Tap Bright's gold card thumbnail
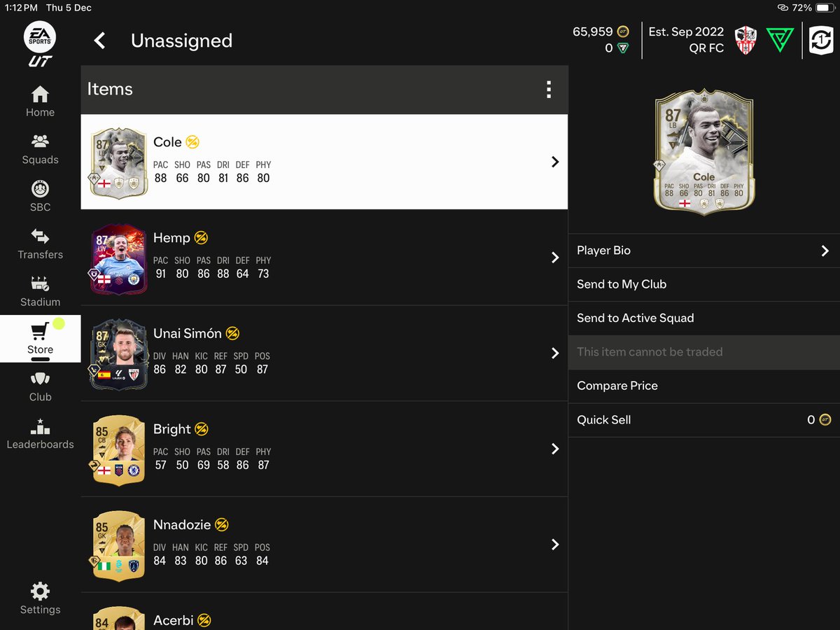Viewport: 840px width, 630px height. point(118,449)
